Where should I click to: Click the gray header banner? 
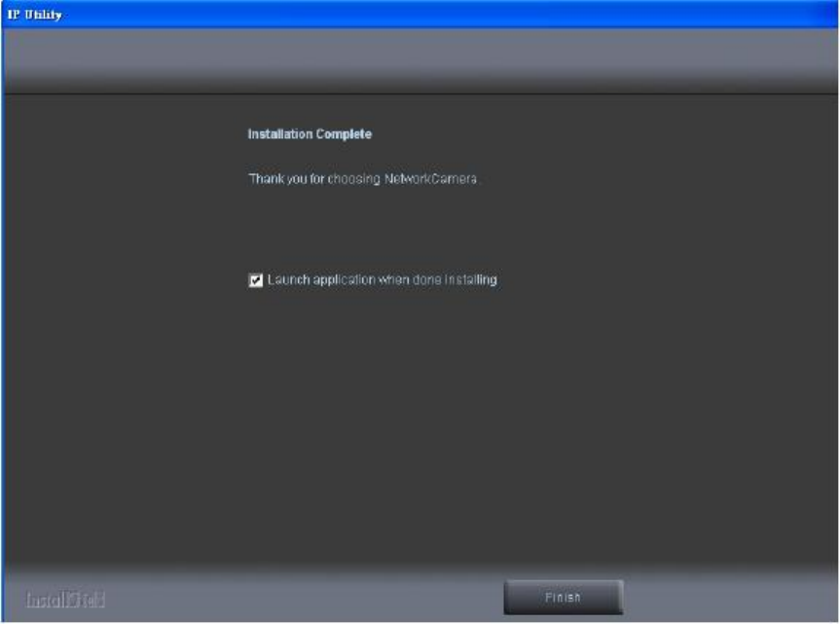(x=420, y=60)
